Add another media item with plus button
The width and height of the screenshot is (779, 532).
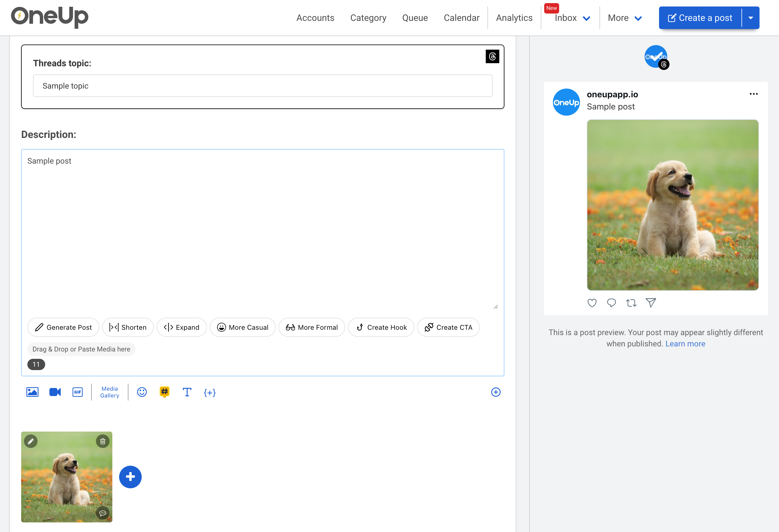pos(130,477)
